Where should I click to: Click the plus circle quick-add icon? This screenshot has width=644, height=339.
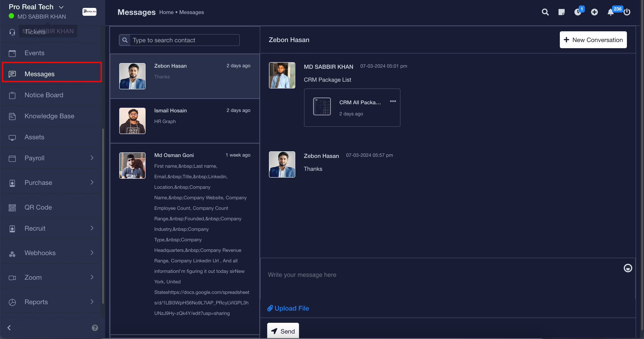[594, 12]
